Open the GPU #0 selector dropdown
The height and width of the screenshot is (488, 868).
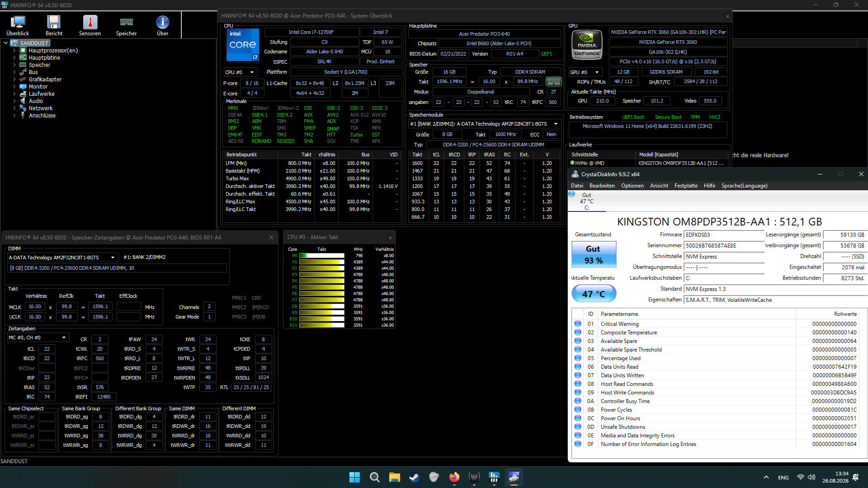point(585,72)
